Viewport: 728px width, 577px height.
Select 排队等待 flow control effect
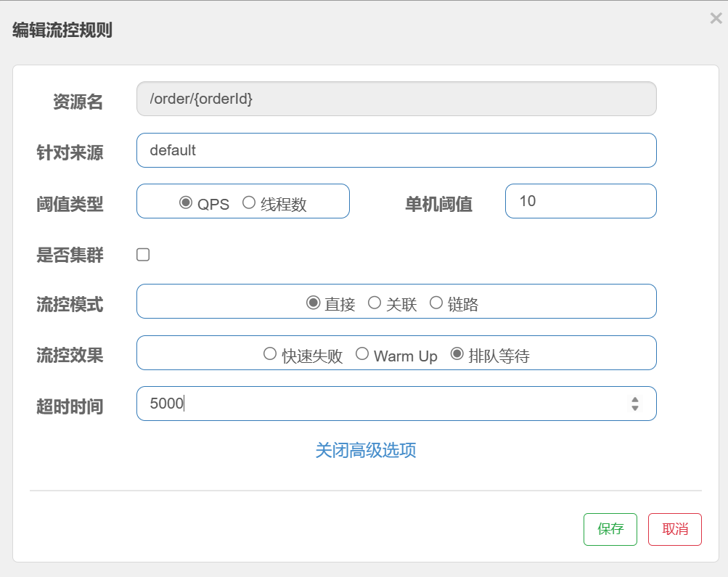(457, 354)
